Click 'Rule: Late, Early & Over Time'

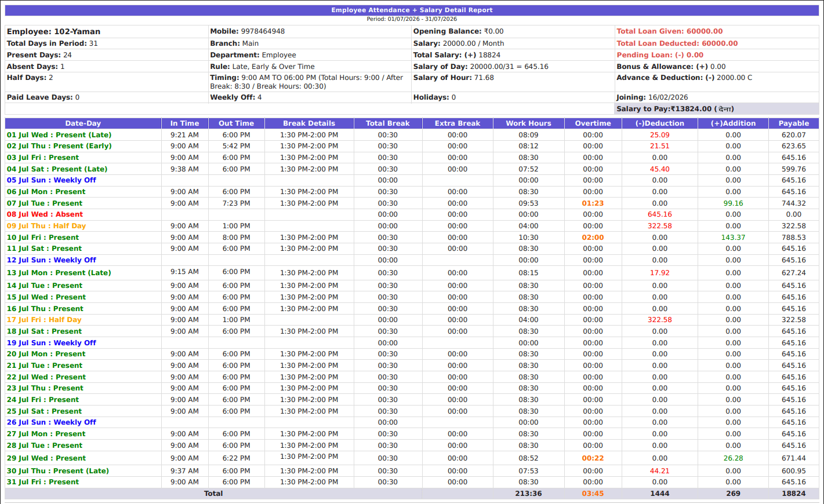point(262,67)
